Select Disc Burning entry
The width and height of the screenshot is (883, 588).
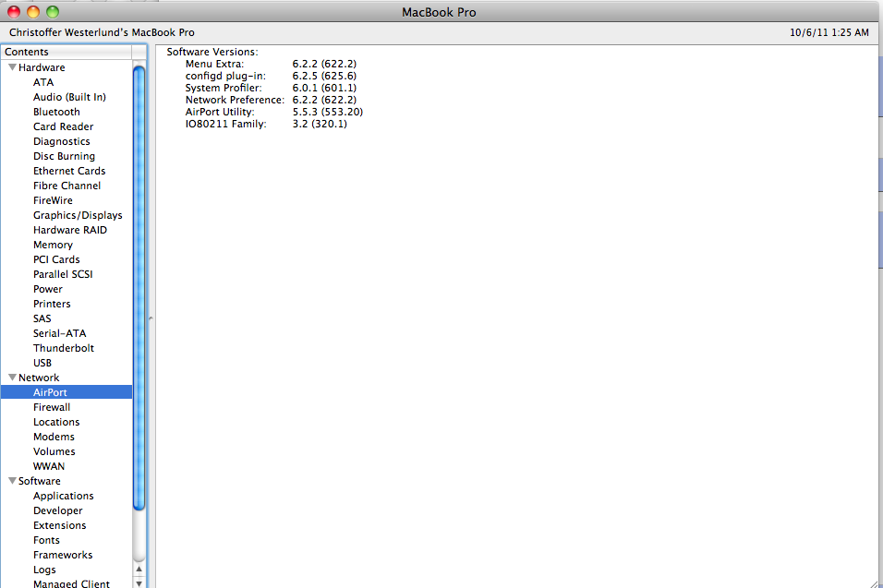point(64,156)
